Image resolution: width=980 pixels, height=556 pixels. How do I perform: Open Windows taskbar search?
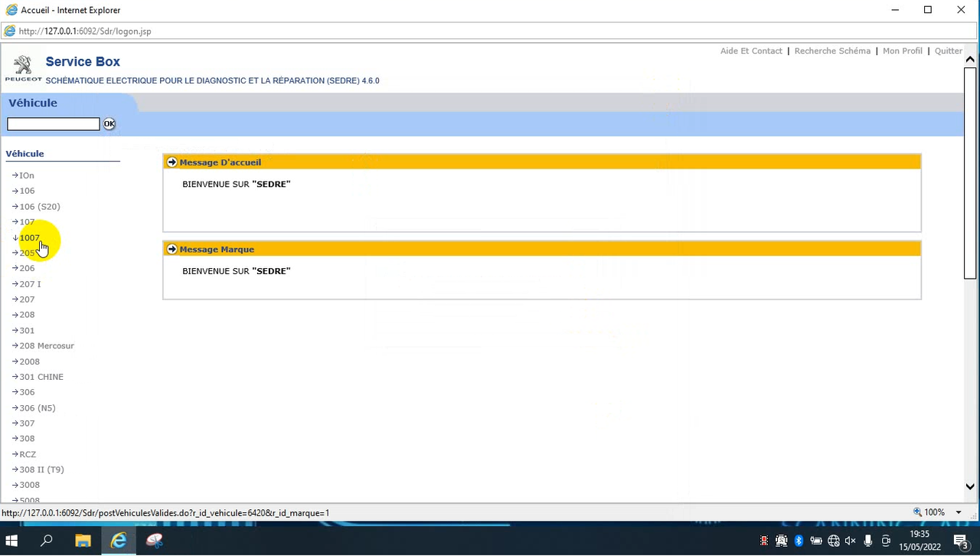(x=47, y=541)
